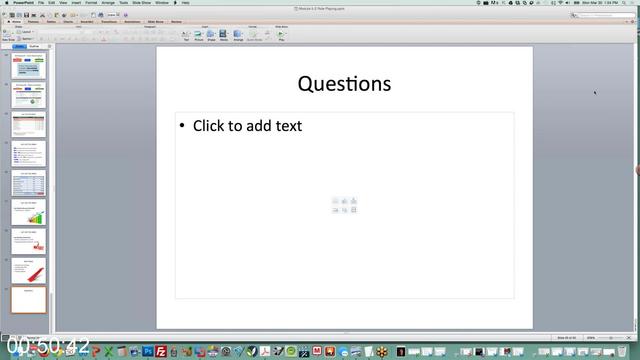Open the View menu
Screen dimensions: 640x360
(x=63, y=3)
